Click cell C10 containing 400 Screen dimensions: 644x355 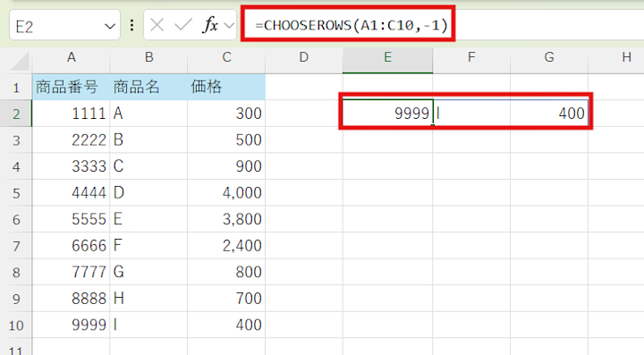click(x=226, y=325)
